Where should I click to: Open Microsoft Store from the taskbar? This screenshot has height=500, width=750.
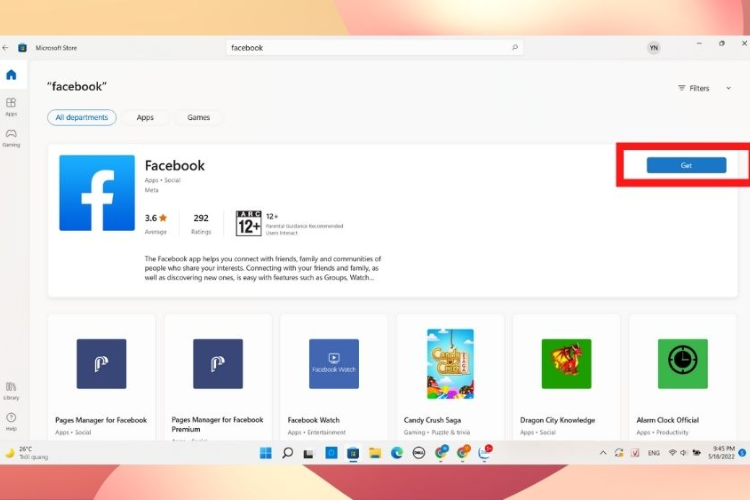(353, 453)
